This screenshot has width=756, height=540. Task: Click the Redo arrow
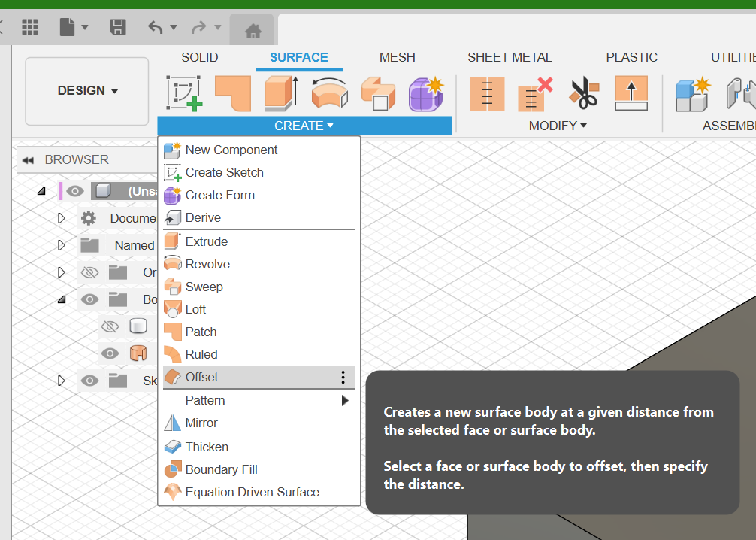coord(198,28)
